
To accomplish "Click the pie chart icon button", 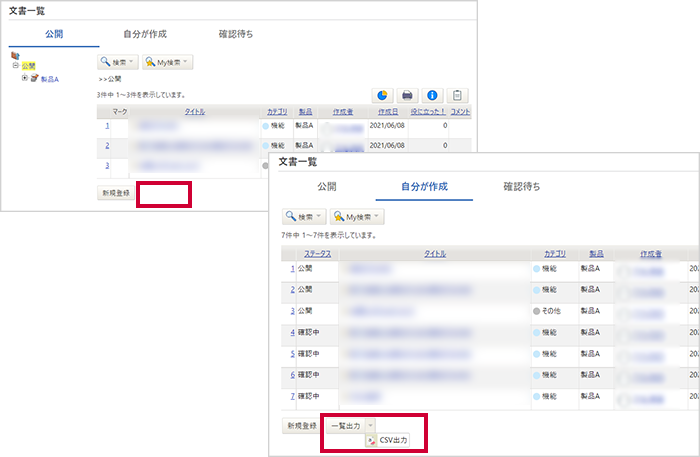I will 383,95.
